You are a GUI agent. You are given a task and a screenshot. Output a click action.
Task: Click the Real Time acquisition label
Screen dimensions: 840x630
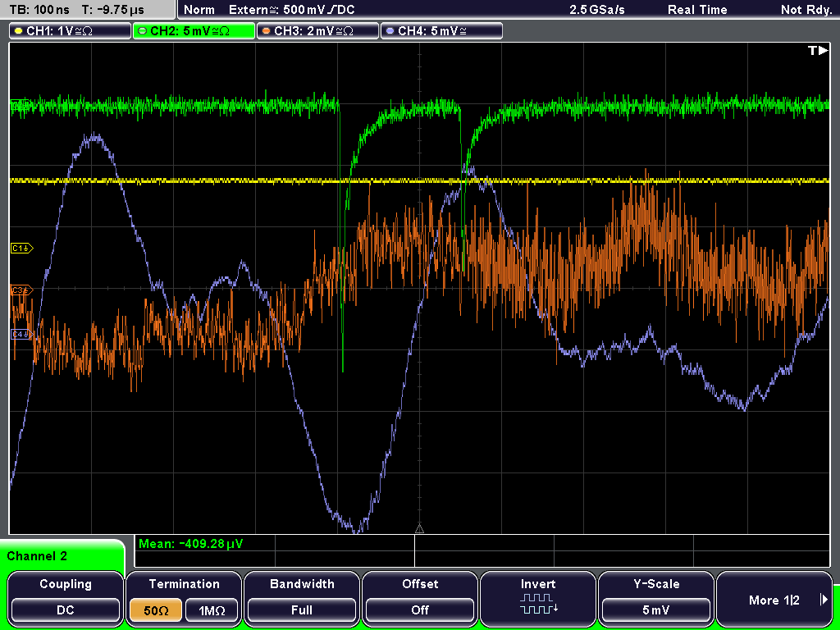697,10
